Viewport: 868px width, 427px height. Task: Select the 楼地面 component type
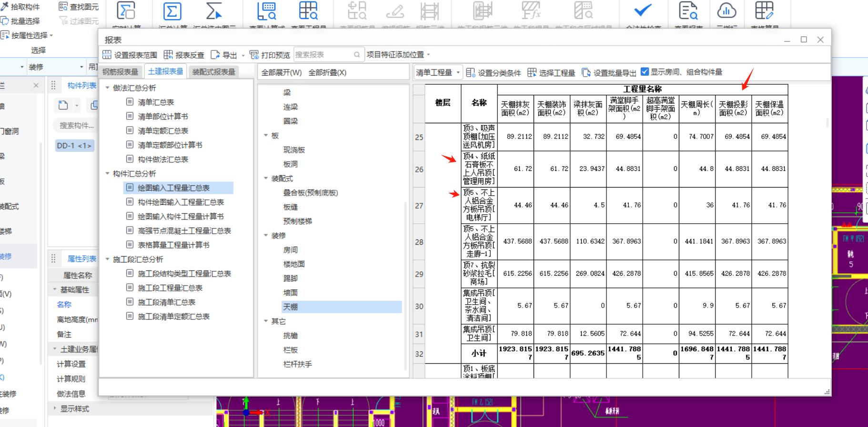pyautogui.click(x=294, y=264)
